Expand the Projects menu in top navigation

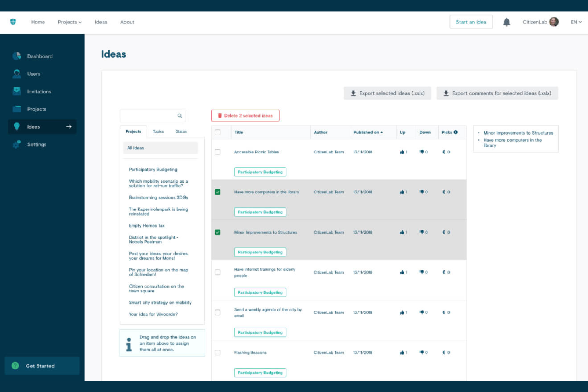(x=70, y=22)
